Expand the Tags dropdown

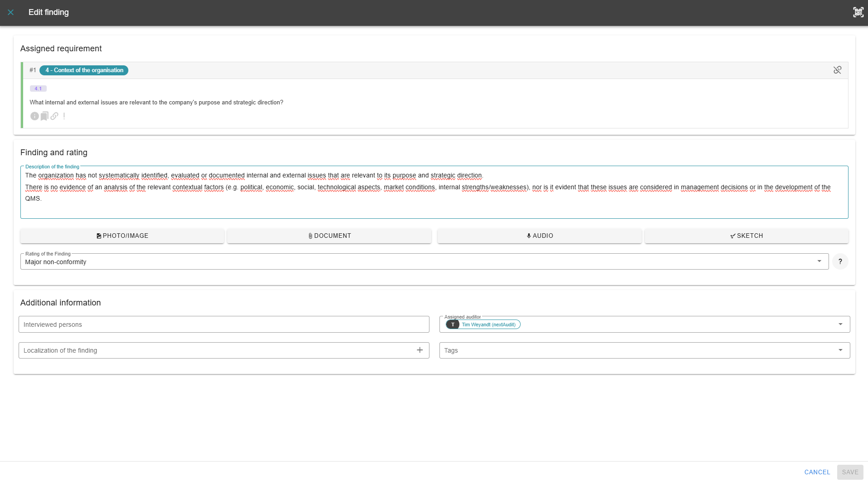point(840,350)
